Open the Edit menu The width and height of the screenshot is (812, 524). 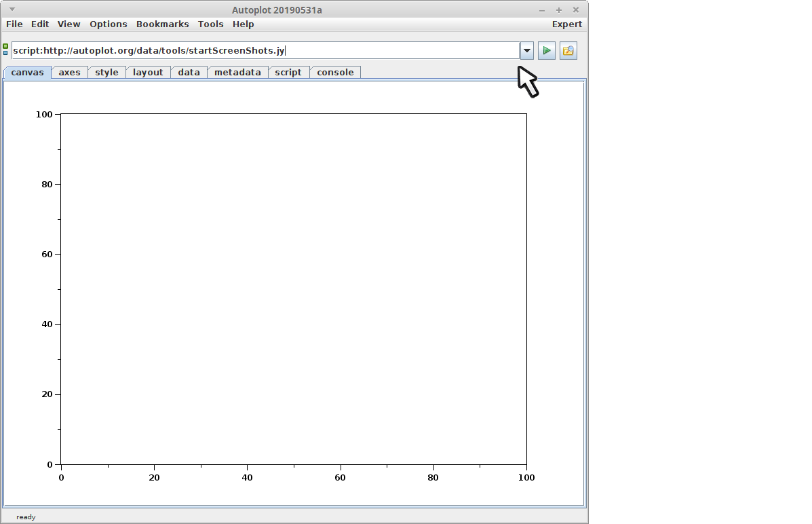(x=40, y=24)
